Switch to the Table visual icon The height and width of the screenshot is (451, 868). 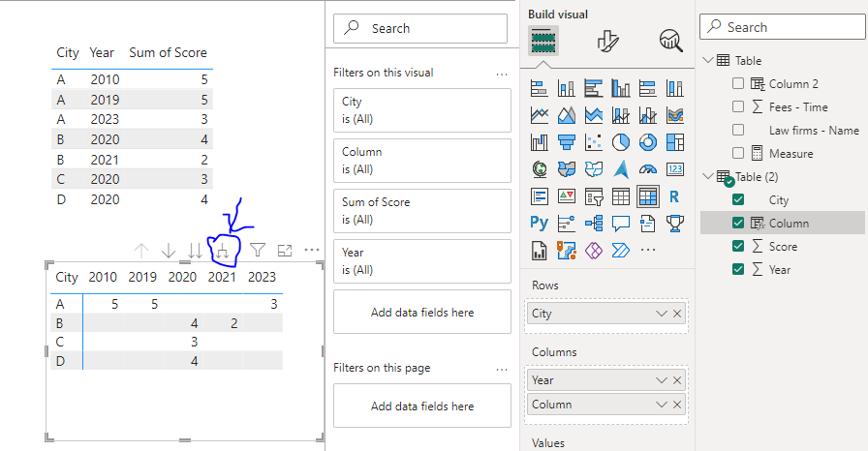[621, 196]
